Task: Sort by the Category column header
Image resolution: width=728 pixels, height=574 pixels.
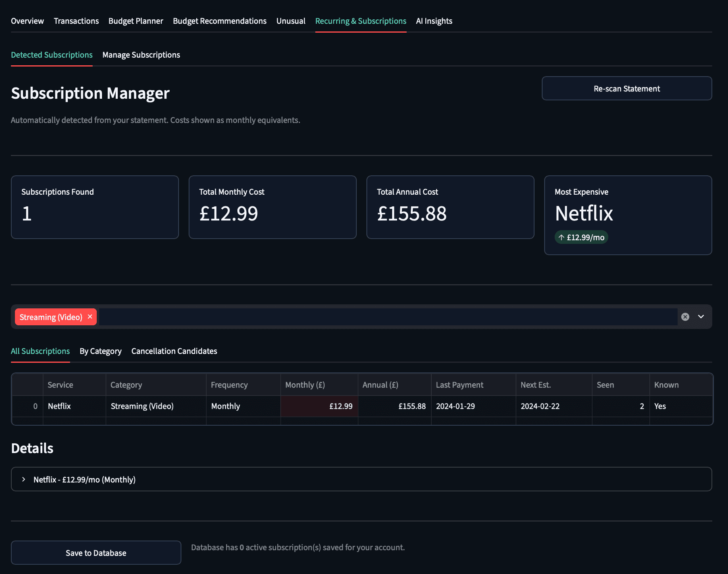Action: click(156, 385)
